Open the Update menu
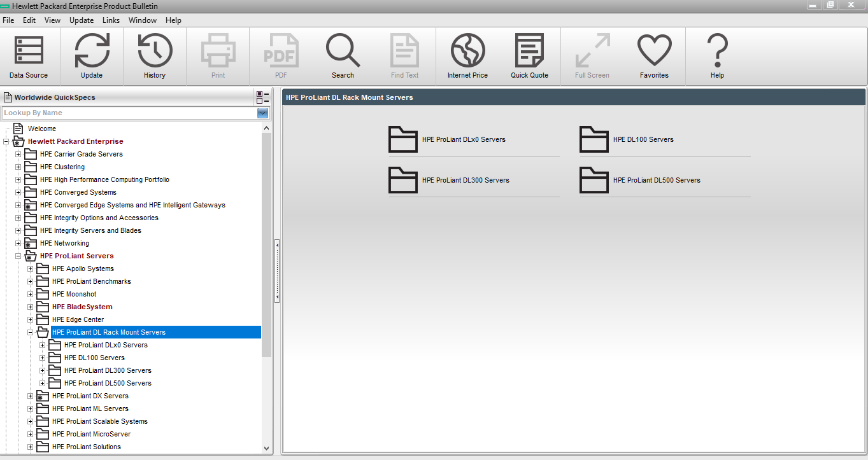The height and width of the screenshot is (460, 868). [82, 20]
